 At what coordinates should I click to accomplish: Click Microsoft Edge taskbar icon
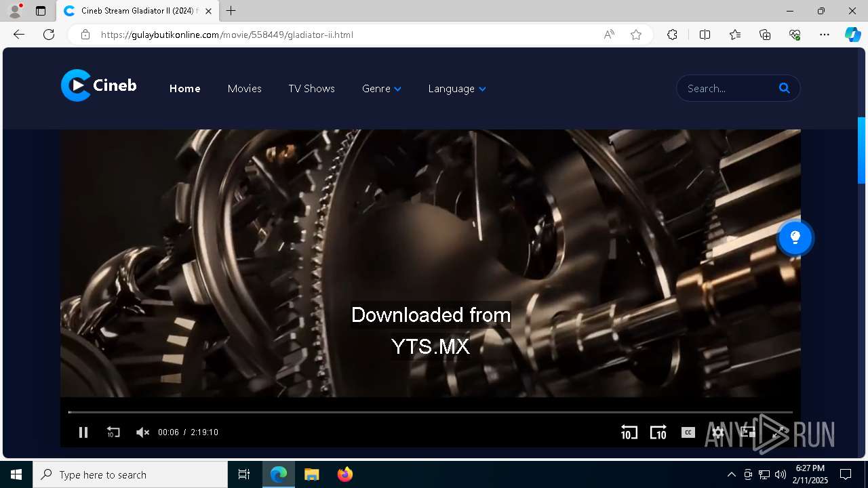point(279,474)
